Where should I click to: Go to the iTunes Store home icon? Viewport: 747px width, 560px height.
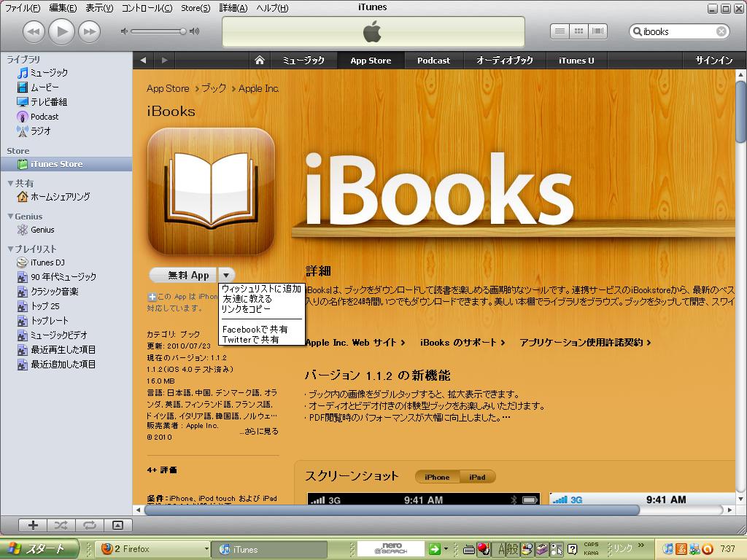tap(260, 61)
